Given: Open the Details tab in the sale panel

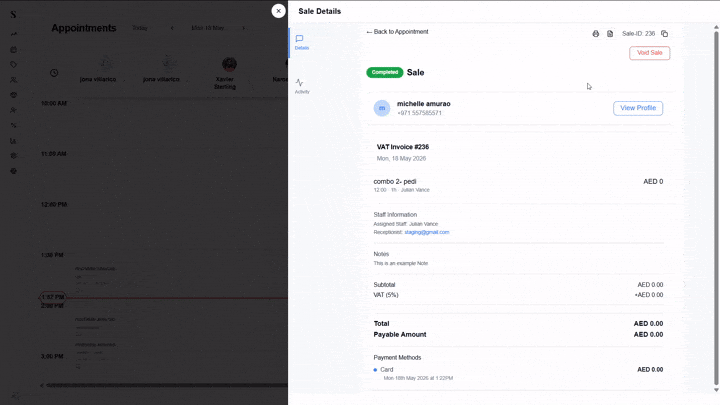Looking at the screenshot, I should tap(302, 42).
